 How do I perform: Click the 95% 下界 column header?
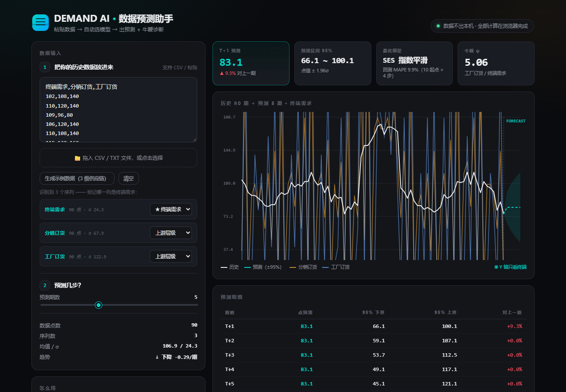point(374,313)
